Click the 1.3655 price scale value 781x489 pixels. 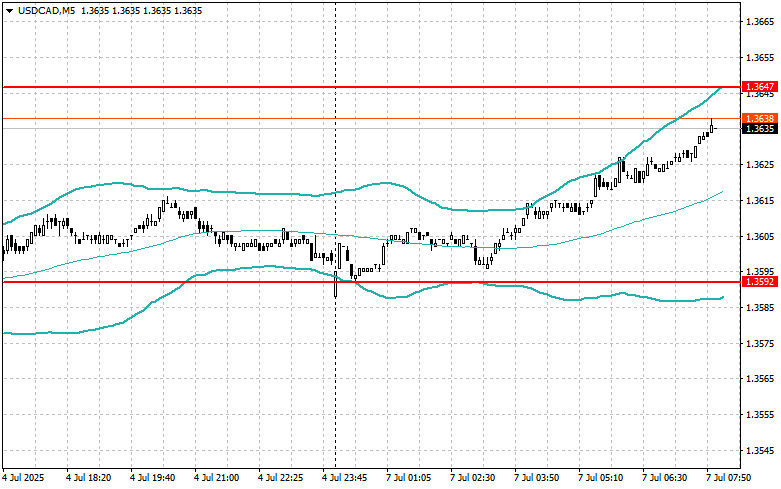tap(761, 58)
